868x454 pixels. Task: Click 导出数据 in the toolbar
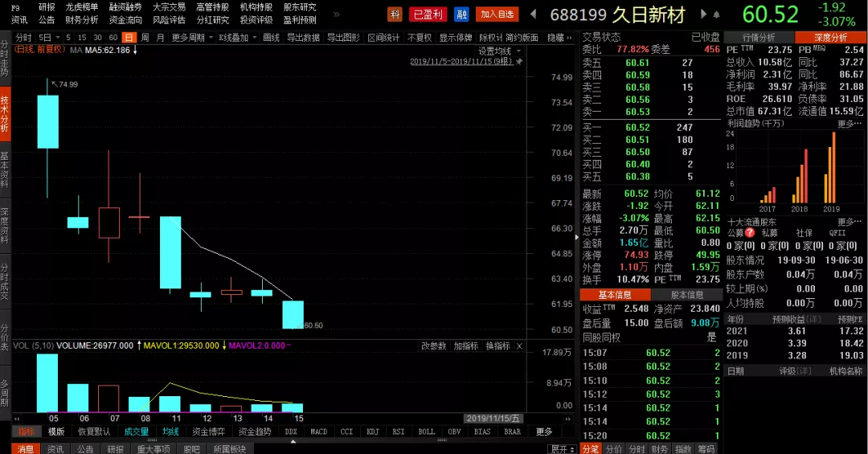click(303, 38)
